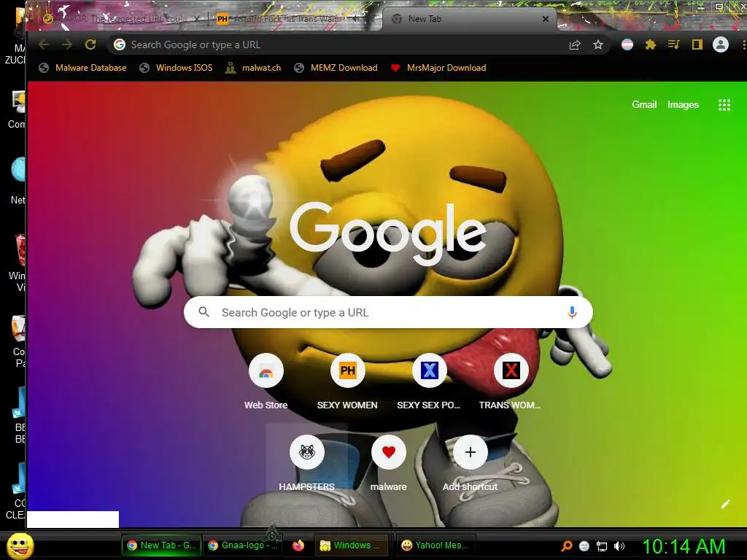The image size is (747, 560).
Task: Open Yahoo! Messenger taskbar button
Action: [435, 545]
